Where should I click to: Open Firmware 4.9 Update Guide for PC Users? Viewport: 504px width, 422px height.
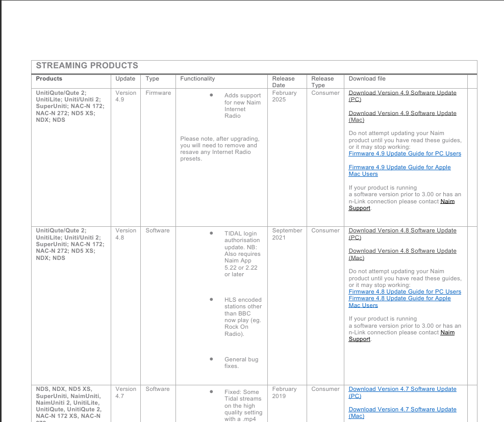pos(405,153)
